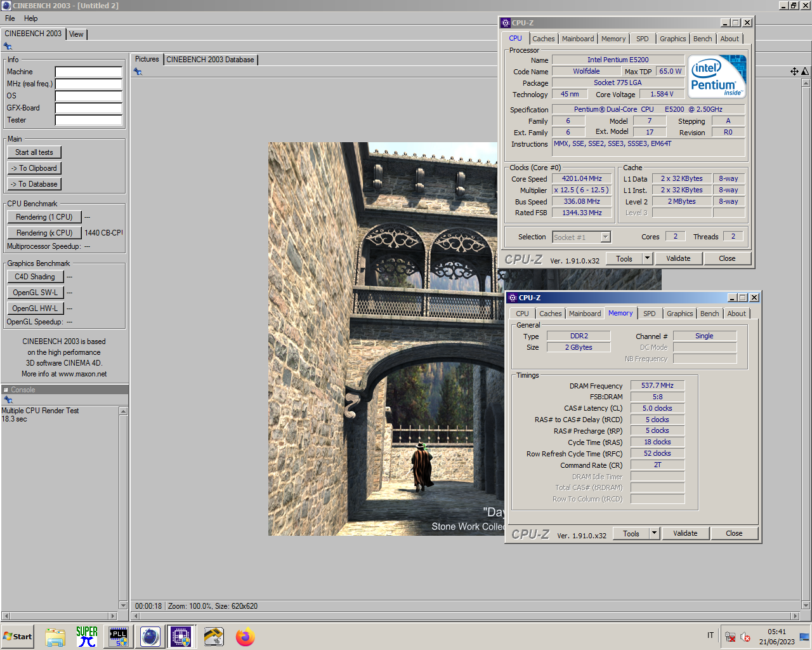This screenshot has width=812, height=650.
Task: Open the Help menu
Action: 30,18
